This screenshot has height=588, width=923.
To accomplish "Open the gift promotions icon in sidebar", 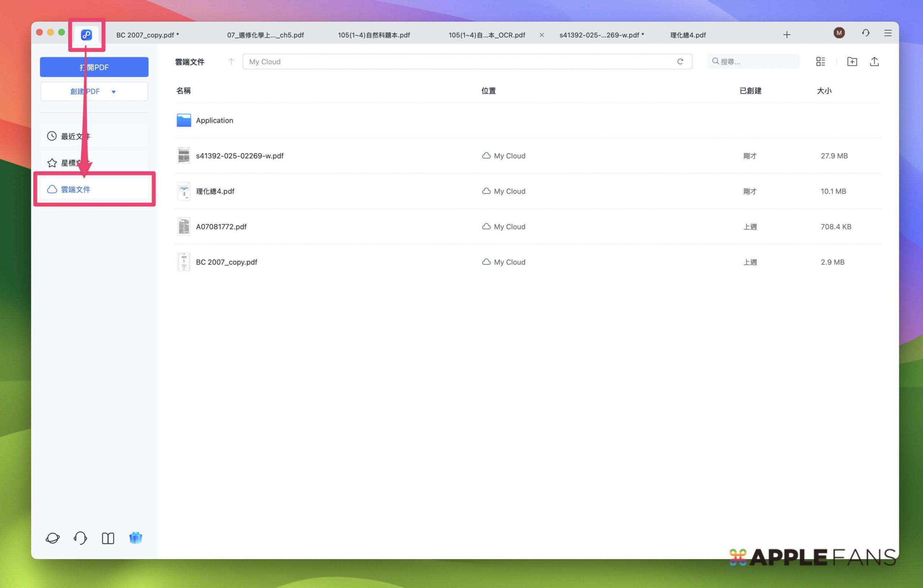I will pyautogui.click(x=136, y=538).
